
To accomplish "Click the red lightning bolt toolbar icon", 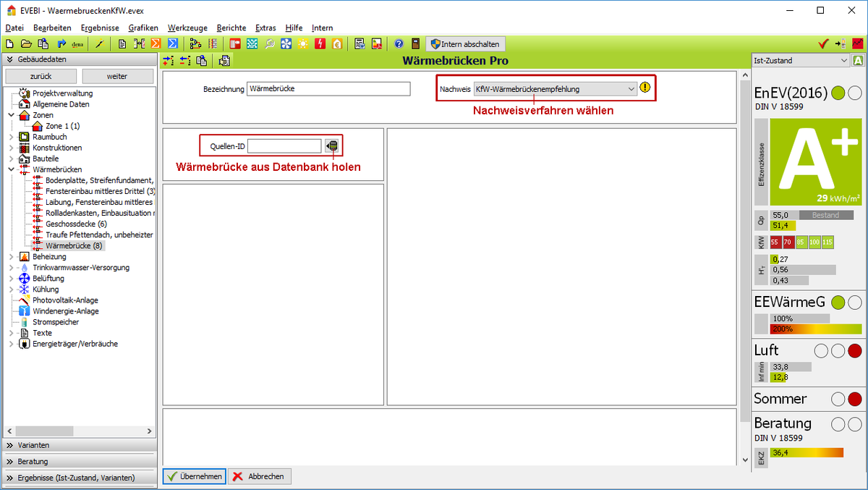I will (x=320, y=44).
